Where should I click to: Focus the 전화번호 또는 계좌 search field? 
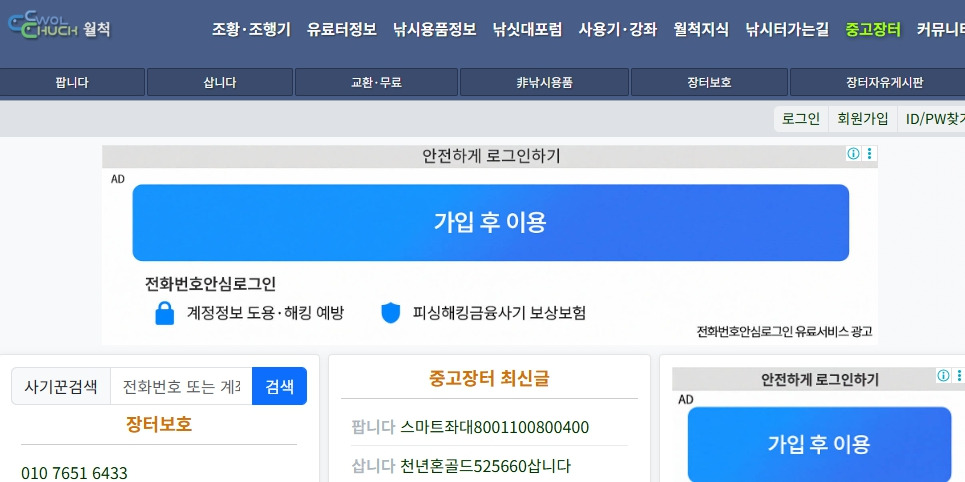pyautogui.click(x=181, y=386)
